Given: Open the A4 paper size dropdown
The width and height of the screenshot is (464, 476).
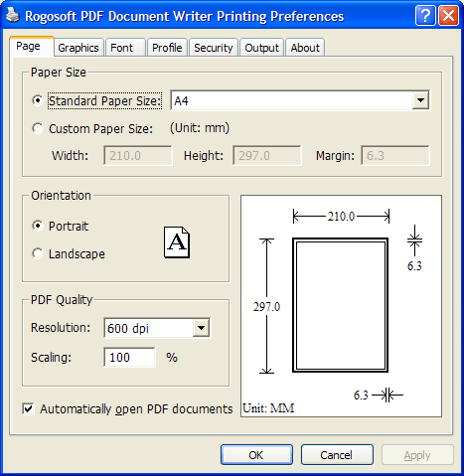Looking at the screenshot, I should (x=420, y=100).
